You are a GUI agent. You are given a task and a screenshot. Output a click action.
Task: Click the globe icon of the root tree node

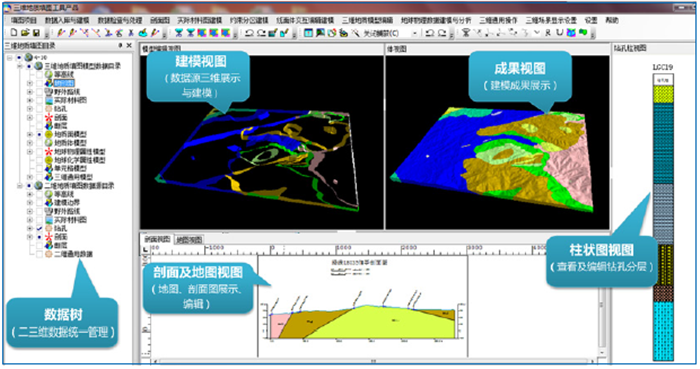tap(29, 57)
